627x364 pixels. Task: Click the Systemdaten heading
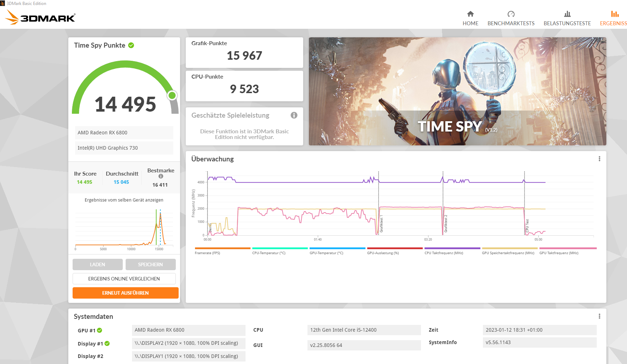pyautogui.click(x=93, y=316)
